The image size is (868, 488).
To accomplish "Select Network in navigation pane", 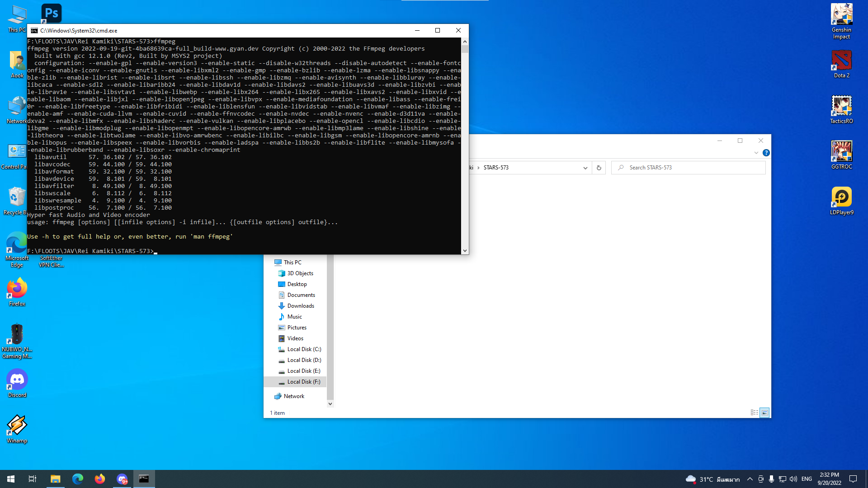I will [294, 396].
